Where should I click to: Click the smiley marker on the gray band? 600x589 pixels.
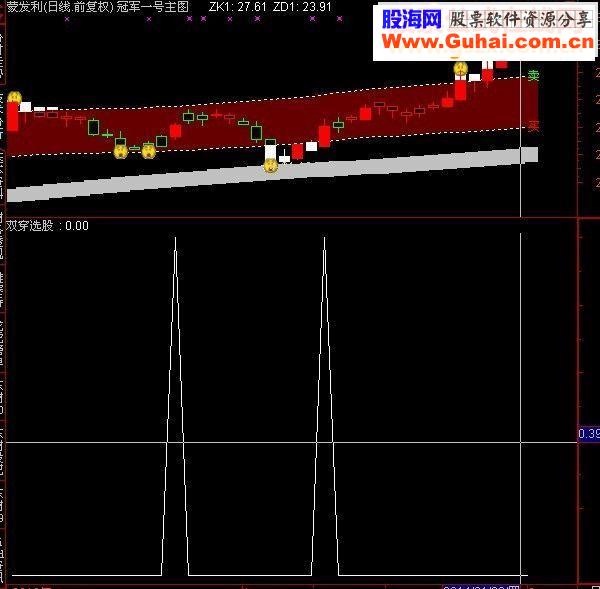pos(271,166)
